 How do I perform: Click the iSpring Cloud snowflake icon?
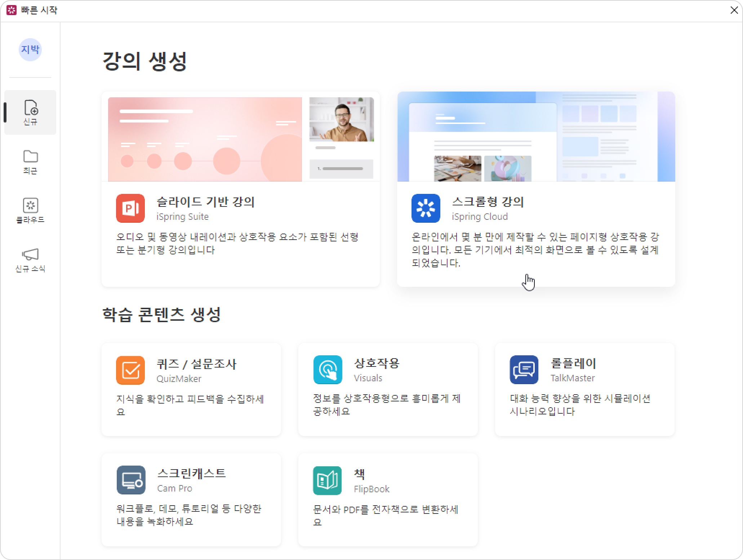coord(426,208)
